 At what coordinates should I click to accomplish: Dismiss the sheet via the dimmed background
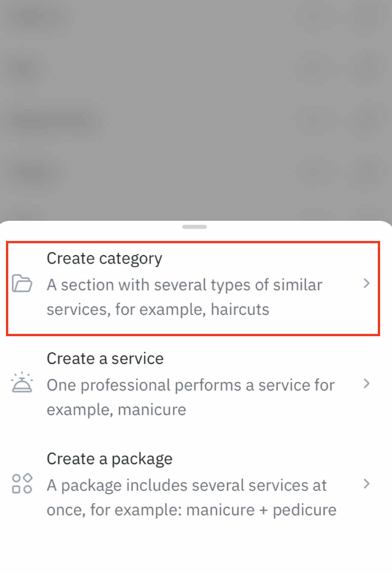pyautogui.click(x=195, y=107)
